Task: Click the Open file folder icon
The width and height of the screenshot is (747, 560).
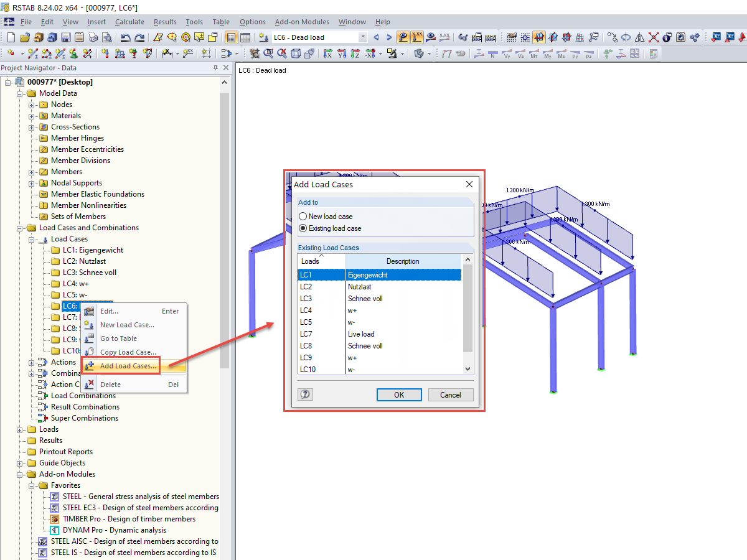Action: click(25, 37)
